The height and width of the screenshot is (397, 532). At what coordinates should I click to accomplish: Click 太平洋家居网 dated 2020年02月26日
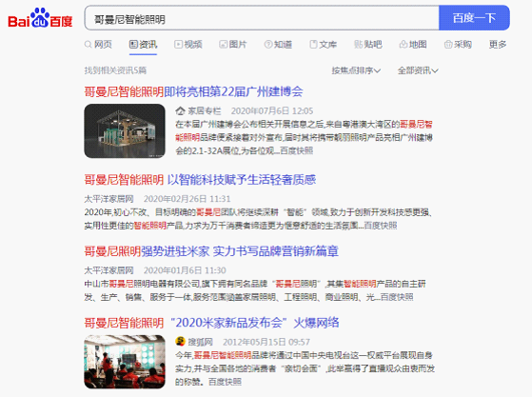click(108, 199)
